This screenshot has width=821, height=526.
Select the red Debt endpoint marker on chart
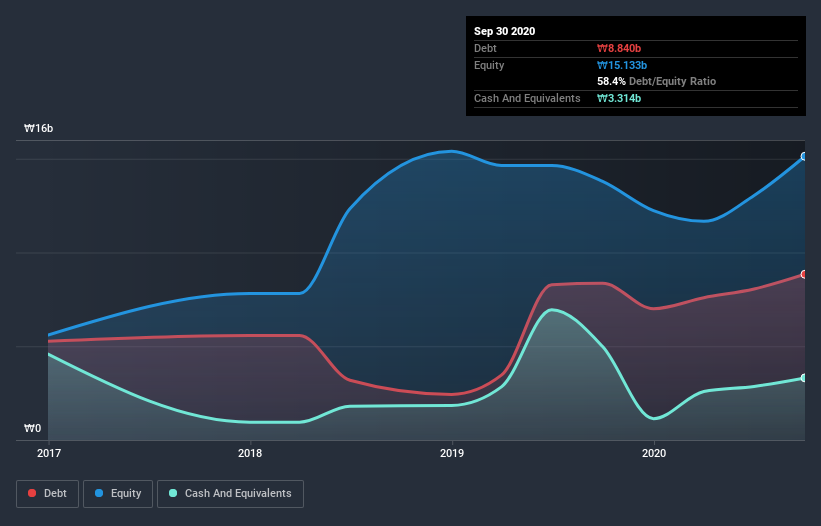(804, 274)
